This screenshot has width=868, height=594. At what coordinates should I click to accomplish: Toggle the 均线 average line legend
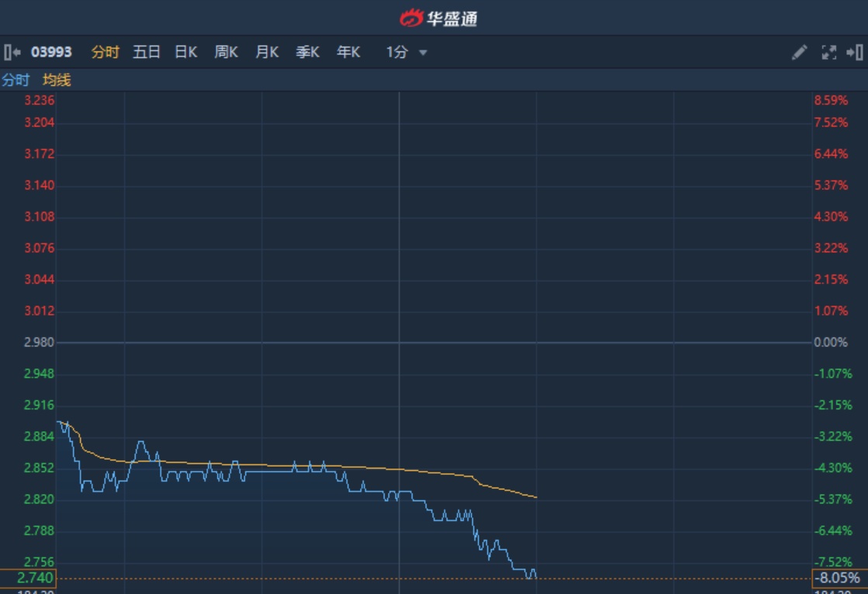coord(57,81)
